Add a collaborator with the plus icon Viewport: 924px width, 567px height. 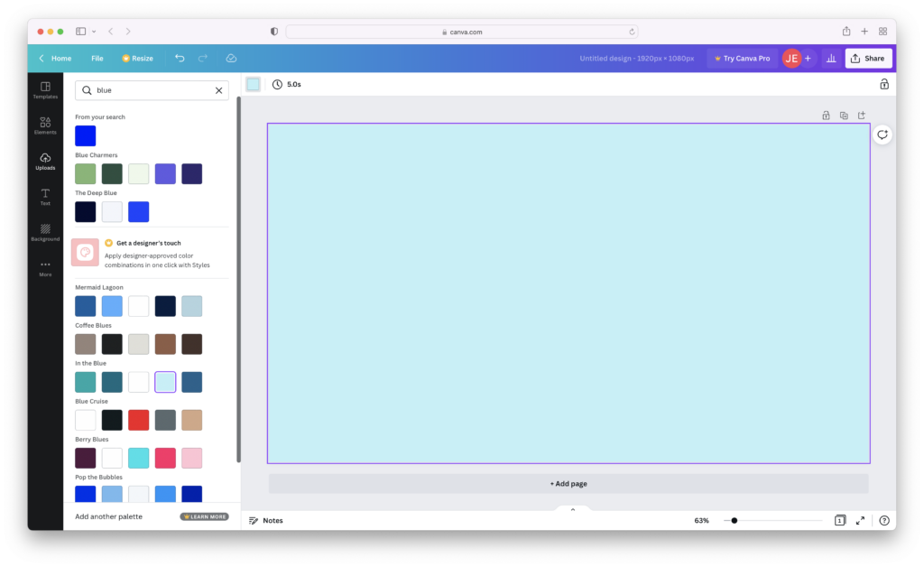(x=808, y=59)
